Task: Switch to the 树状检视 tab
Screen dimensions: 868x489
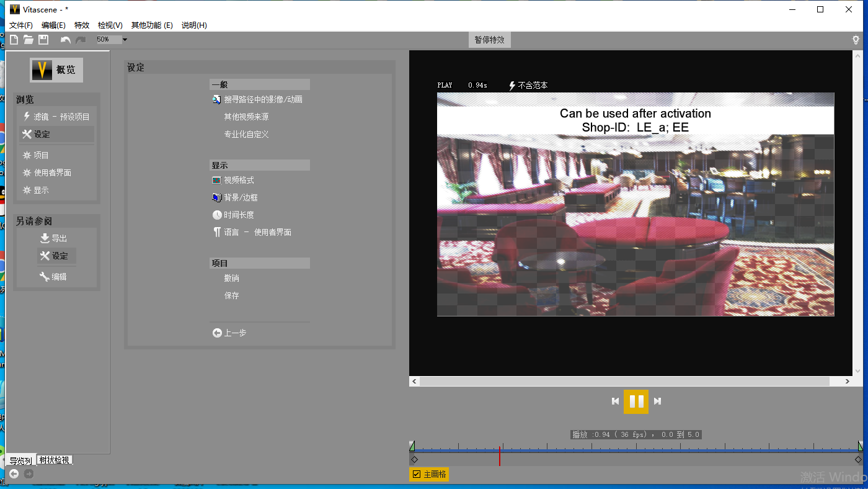Action: (x=55, y=460)
